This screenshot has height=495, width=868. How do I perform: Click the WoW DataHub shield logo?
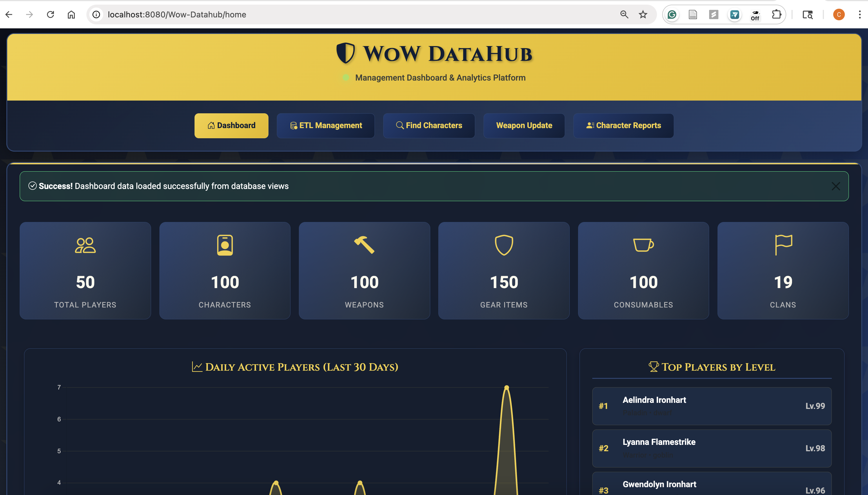(346, 53)
